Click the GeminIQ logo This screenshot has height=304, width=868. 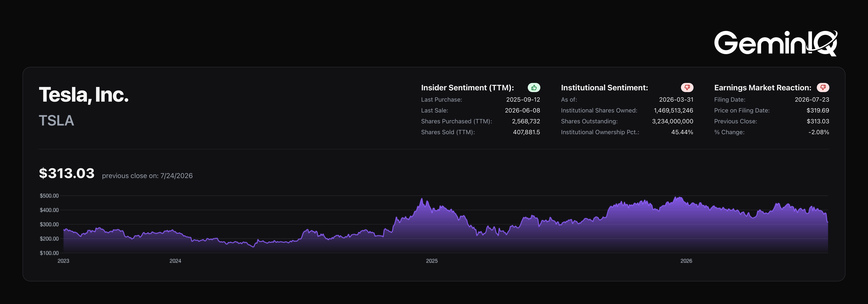point(776,43)
